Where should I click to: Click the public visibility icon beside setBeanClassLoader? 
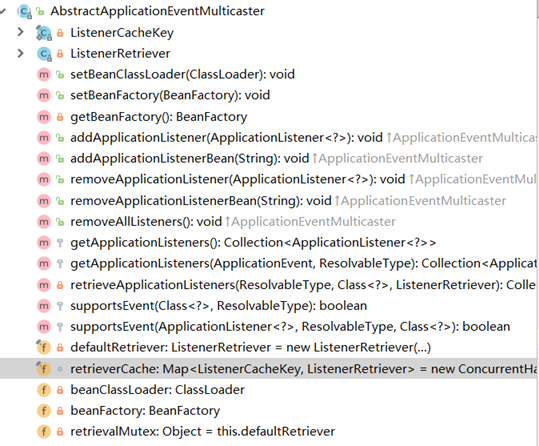pos(60,75)
